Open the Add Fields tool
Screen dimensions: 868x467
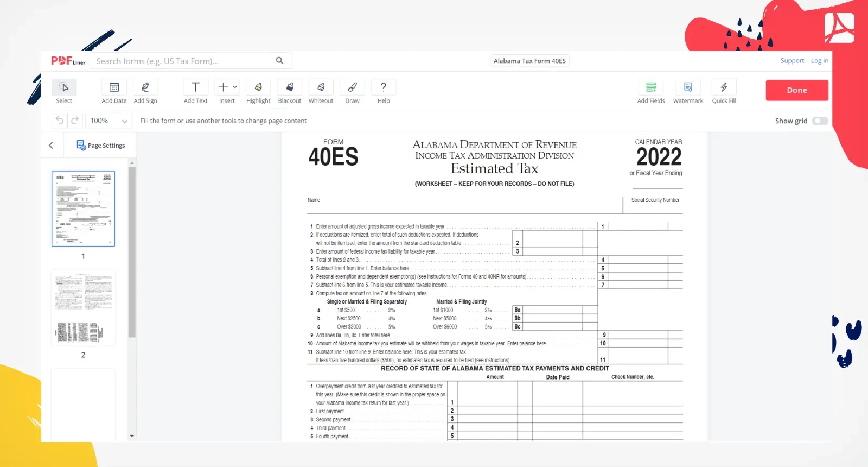tap(651, 87)
